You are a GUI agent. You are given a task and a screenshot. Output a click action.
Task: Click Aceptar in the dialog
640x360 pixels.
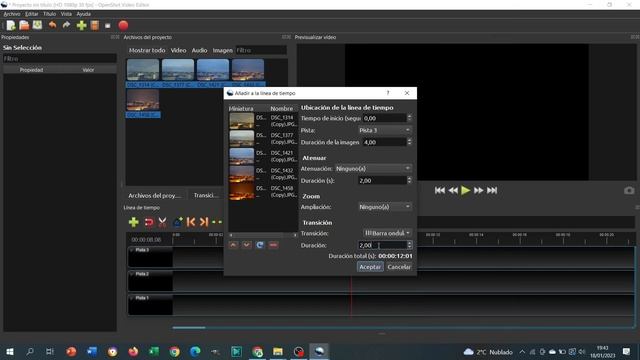coord(370,267)
